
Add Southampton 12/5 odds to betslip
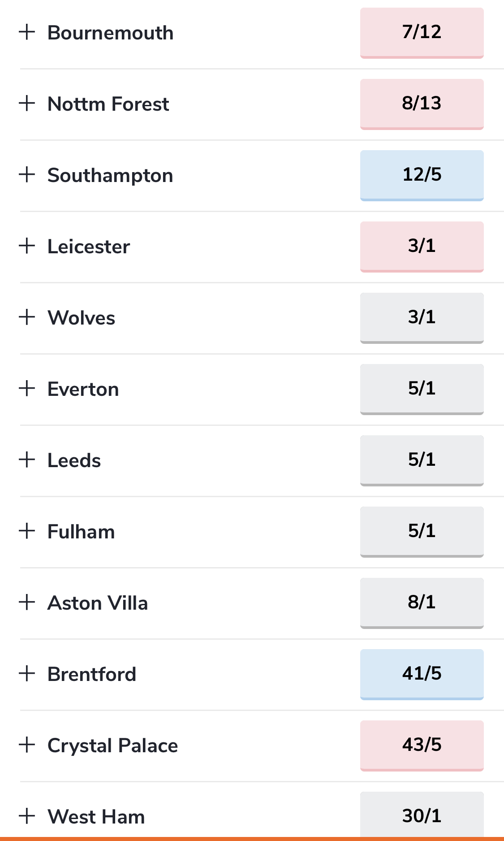point(422,176)
